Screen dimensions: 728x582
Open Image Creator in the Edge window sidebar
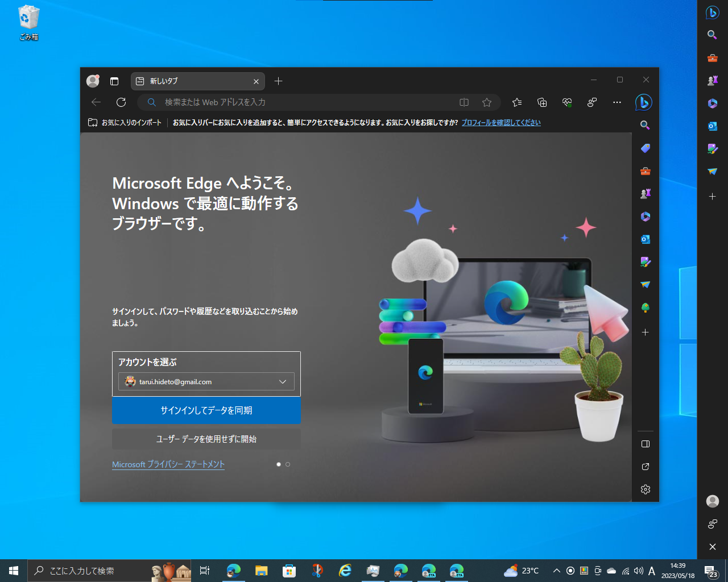click(x=645, y=262)
